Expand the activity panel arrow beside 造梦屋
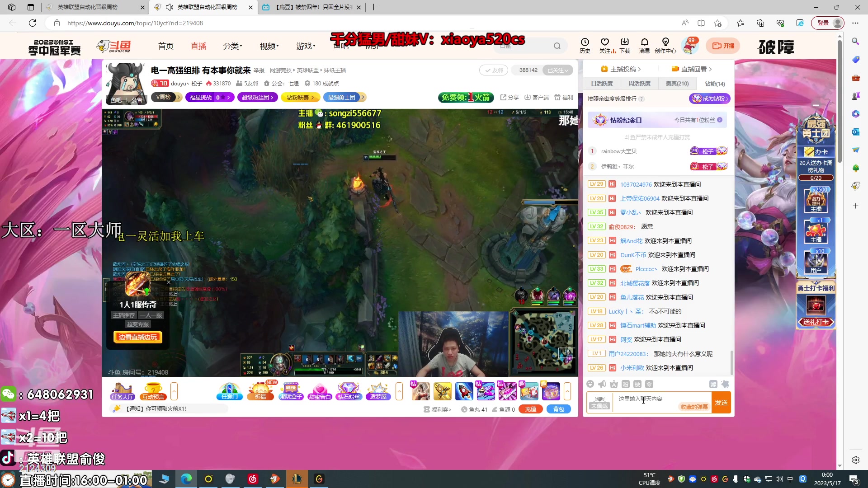Image resolution: width=868 pixels, height=488 pixels. point(399,391)
